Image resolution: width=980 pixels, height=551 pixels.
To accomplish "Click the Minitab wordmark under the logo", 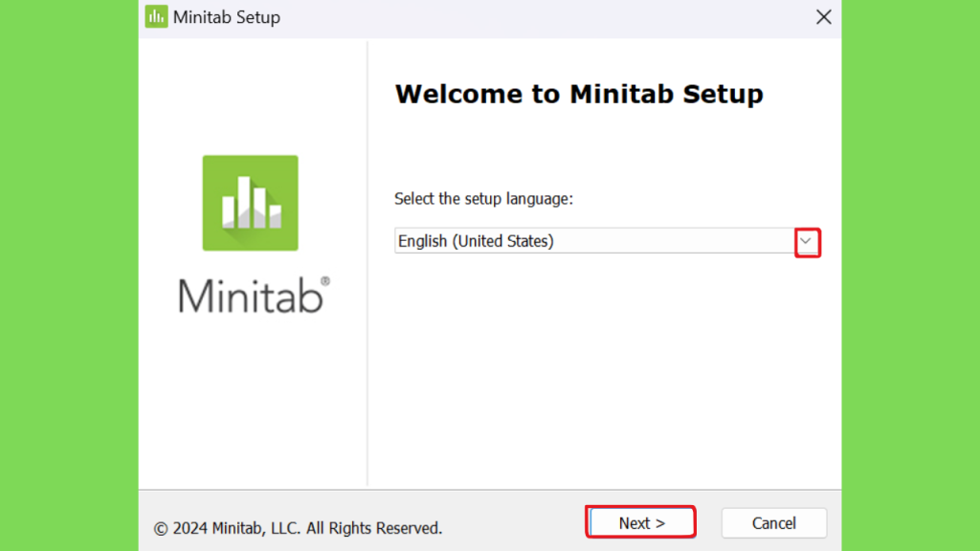I will click(x=251, y=295).
